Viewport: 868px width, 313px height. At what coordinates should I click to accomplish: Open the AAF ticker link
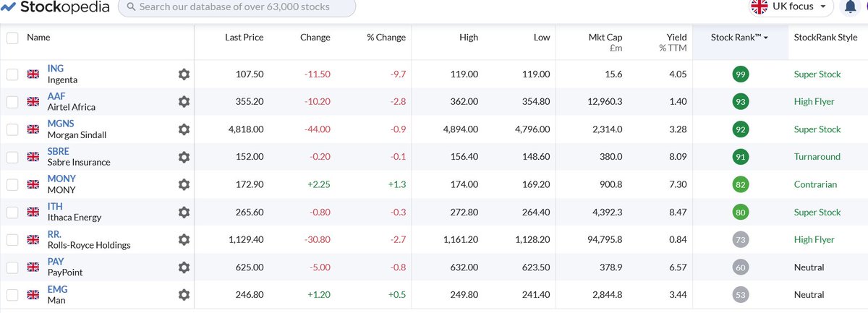pyautogui.click(x=56, y=96)
